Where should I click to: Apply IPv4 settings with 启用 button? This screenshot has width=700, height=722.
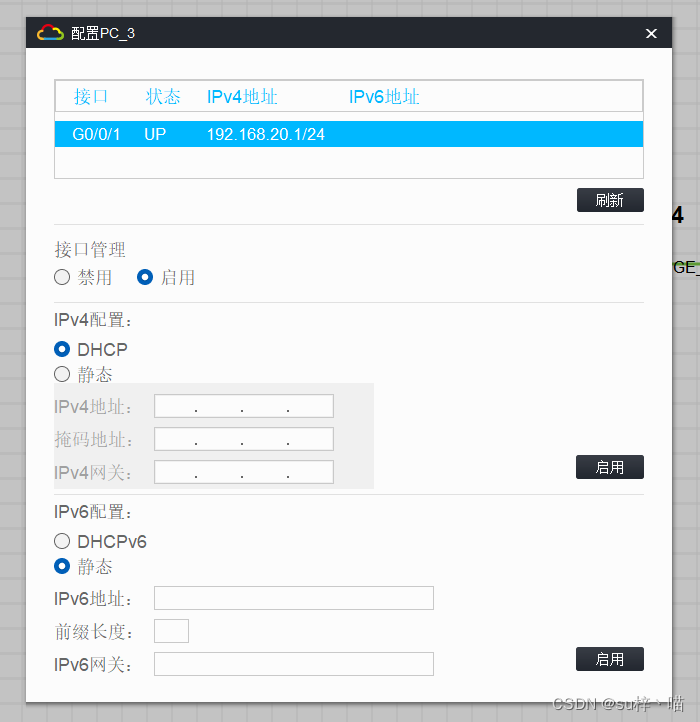pyautogui.click(x=610, y=467)
